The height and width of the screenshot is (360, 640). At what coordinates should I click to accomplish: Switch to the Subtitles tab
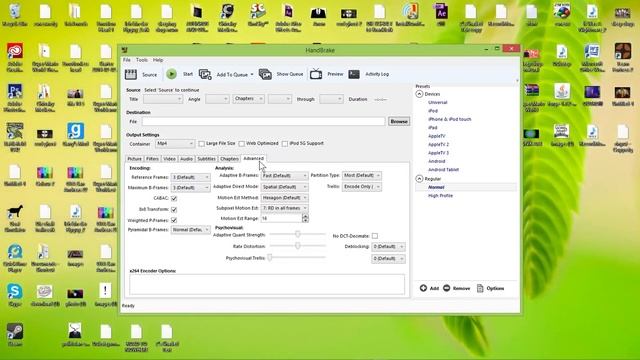click(x=207, y=159)
